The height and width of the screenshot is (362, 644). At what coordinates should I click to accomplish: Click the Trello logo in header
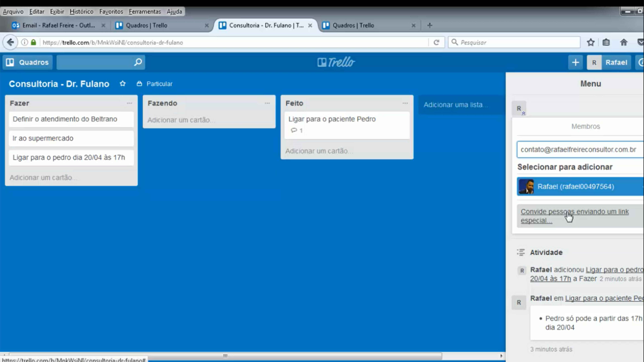click(x=336, y=62)
